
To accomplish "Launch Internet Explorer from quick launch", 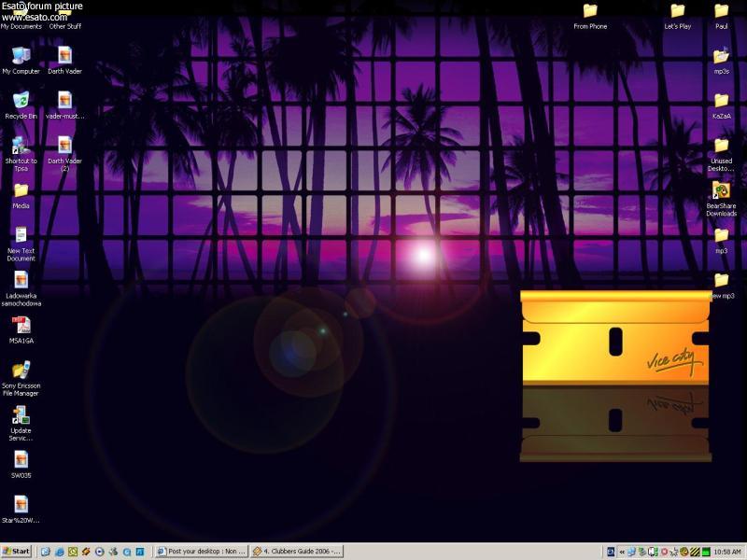I will point(60,552).
